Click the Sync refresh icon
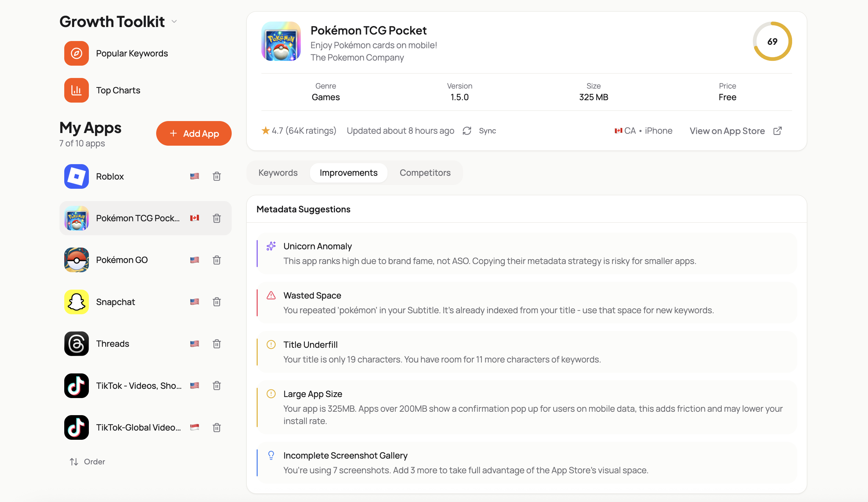The height and width of the screenshot is (502, 868). coord(467,131)
